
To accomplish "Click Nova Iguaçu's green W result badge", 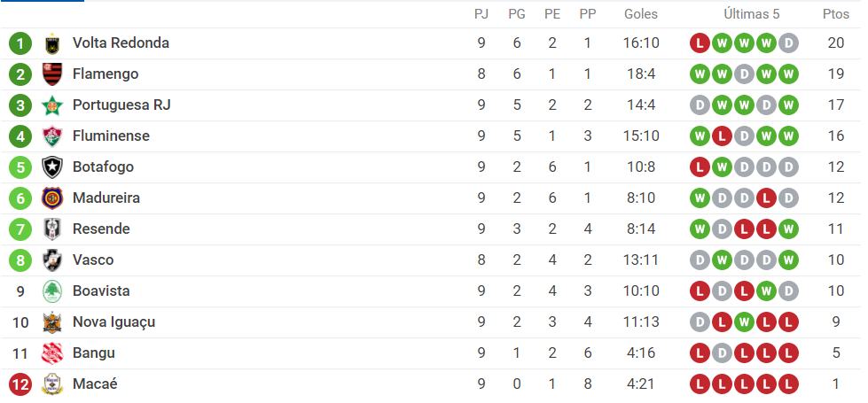I will tap(744, 322).
